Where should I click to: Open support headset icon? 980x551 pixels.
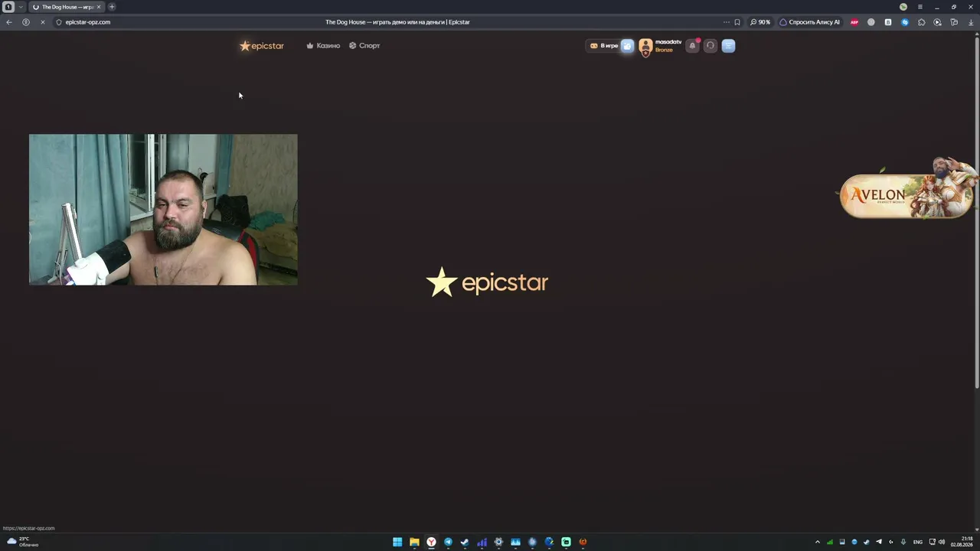(710, 46)
